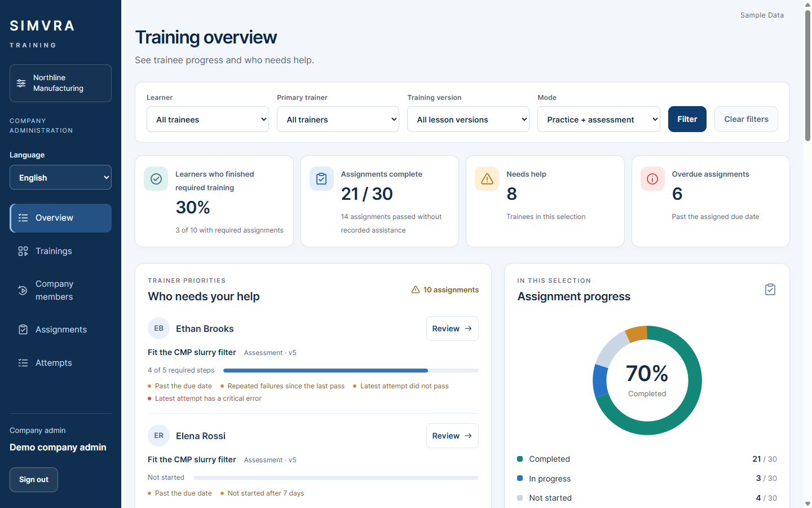
Task: Click the ER avatar for Elena Rossi
Action: pos(159,436)
